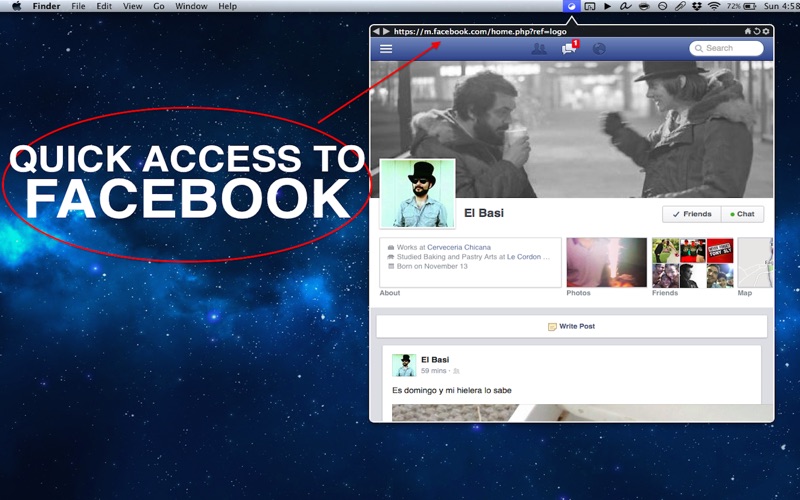
Task: Open the Help menu
Action: (228, 6)
